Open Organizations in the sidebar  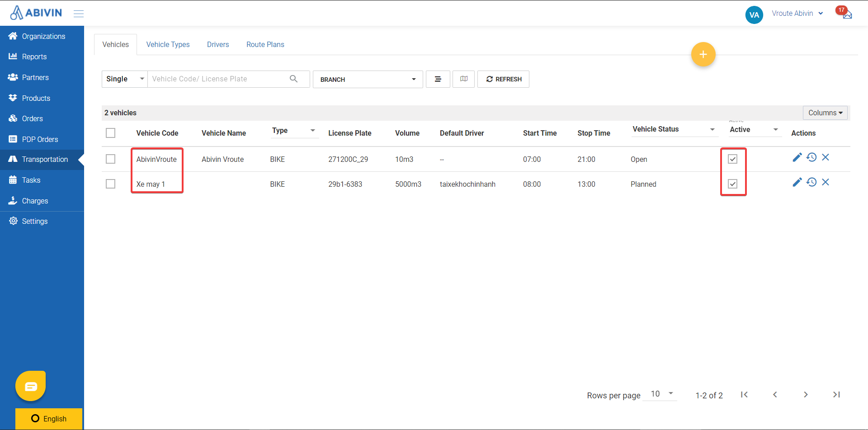point(42,36)
